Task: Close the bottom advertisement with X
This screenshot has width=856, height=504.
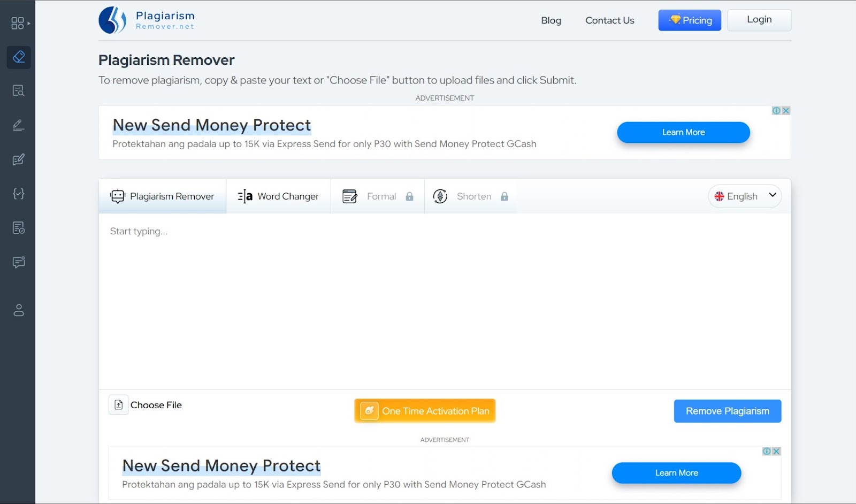Action: (x=776, y=451)
